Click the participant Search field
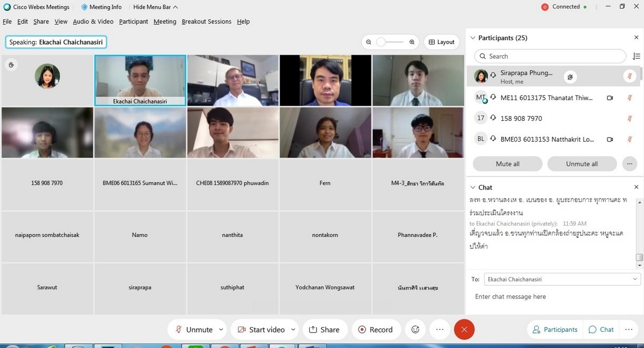This screenshot has width=644, height=348. (550, 56)
